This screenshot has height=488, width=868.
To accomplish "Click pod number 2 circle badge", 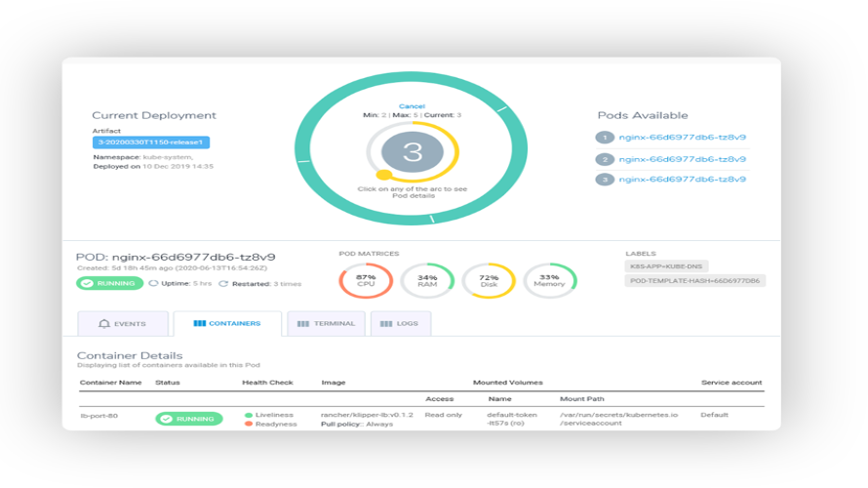I will point(605,159).
